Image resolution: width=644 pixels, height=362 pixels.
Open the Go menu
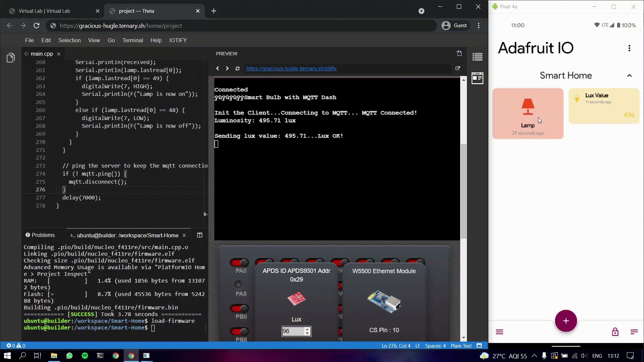pos(111,40)
